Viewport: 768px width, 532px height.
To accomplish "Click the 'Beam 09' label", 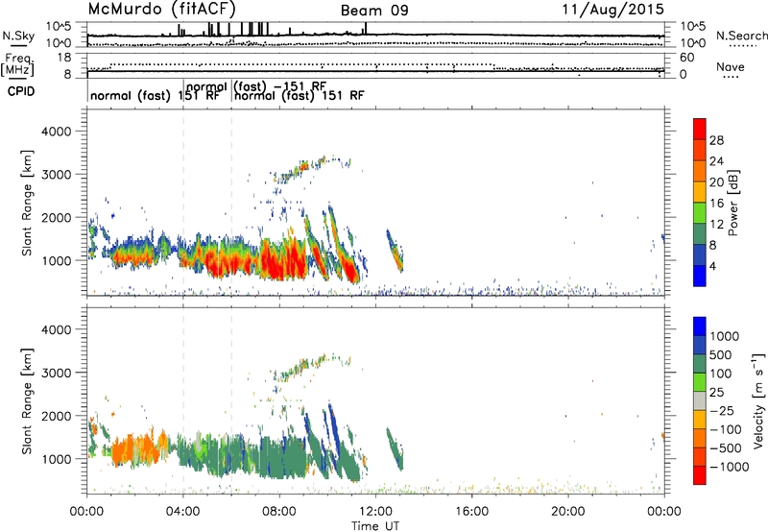I will 374,11.
